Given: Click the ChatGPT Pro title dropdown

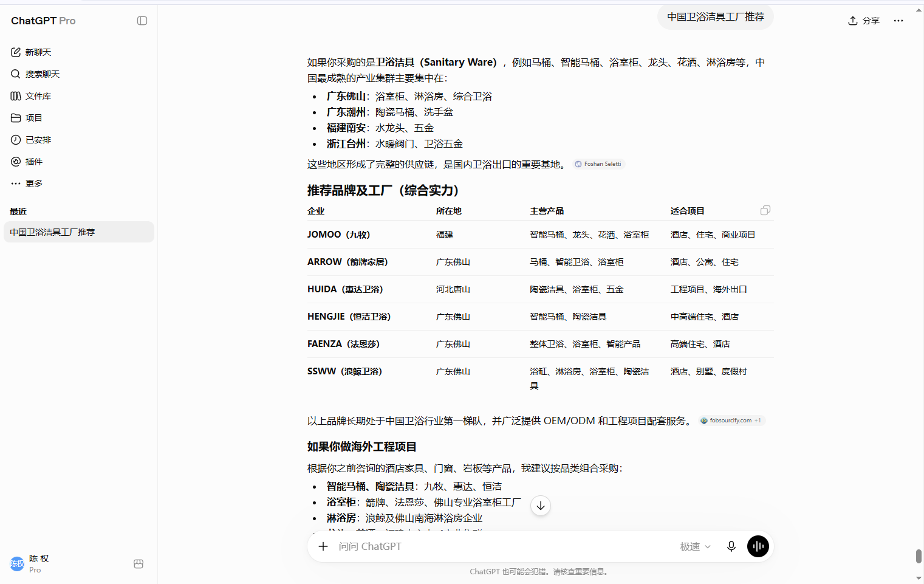Looking at the screenshot, I should pos(44,21).
